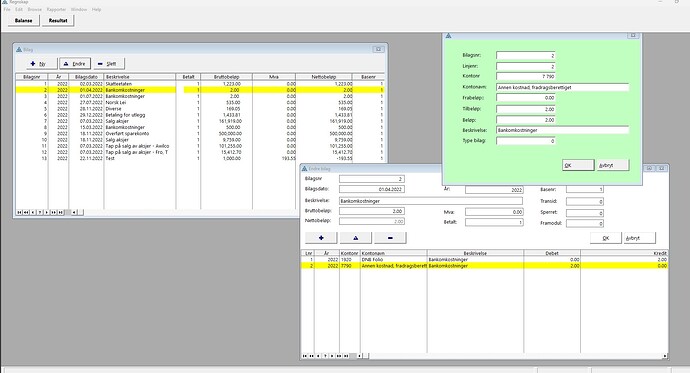This screenshot has height=373, width=690.
Task: Click OK in the green line dialog
Action: pos(578,165)
